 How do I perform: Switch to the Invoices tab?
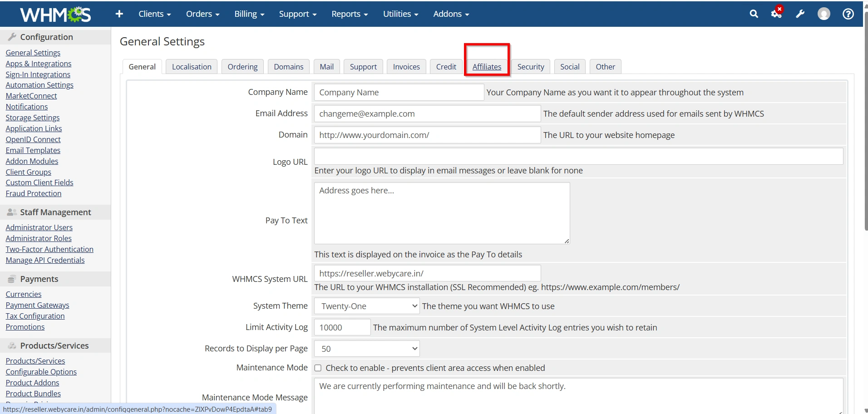(x=406, y=67)
